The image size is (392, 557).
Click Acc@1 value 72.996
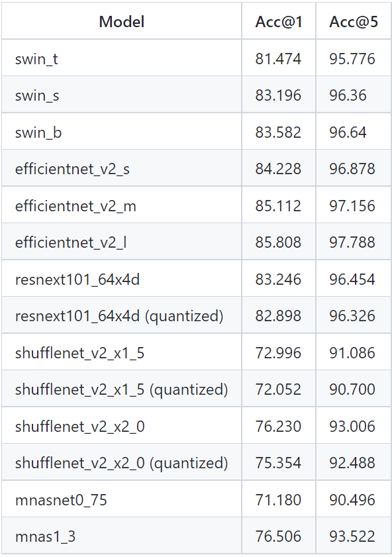click(278, 353)
